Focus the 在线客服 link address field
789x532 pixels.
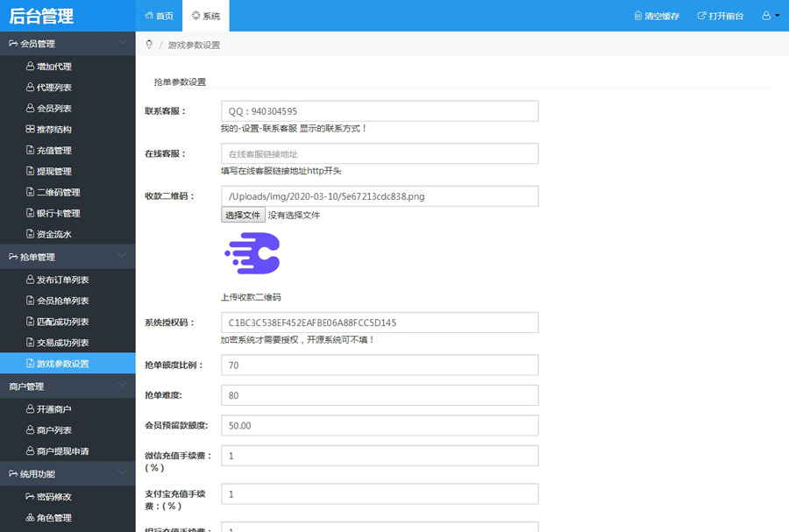(x=380, y=154)
